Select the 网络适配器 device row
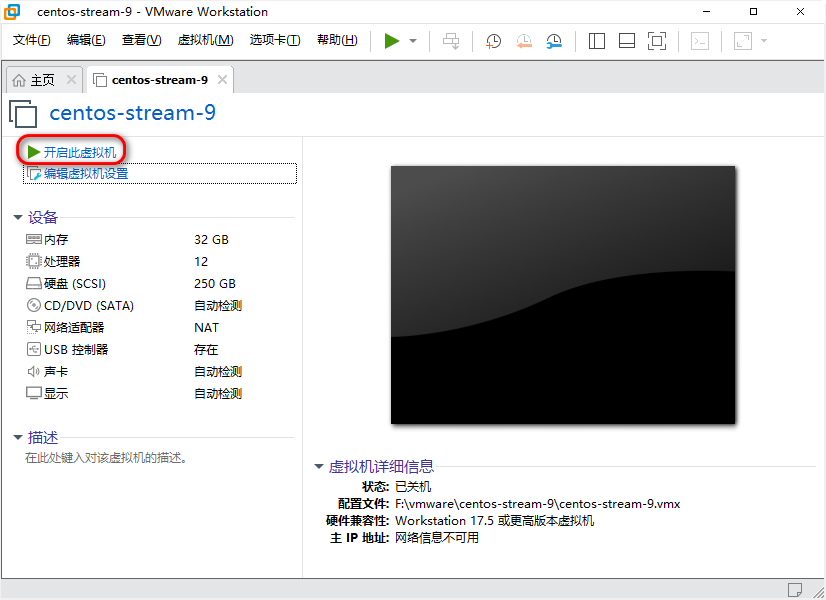The image size is (826, 600). 159,328
